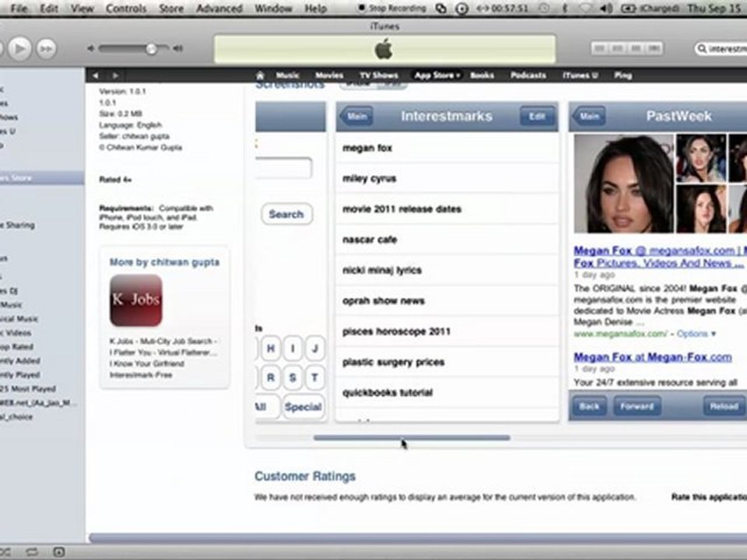Click the low volume speaker icon
747x560 pixels.
tap(90, 48)
